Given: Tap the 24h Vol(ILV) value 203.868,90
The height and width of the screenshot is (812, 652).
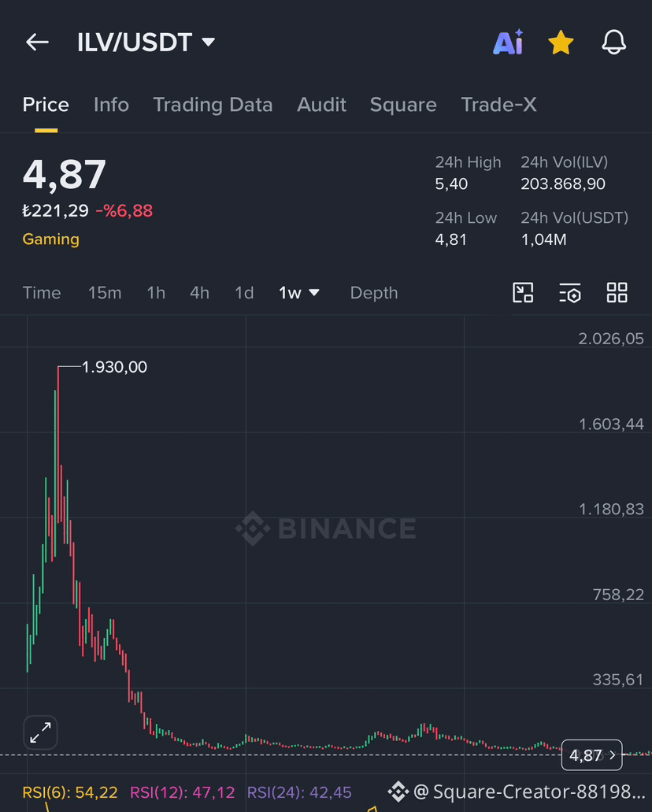Looking at the screenshot, I should (x=563, y=184).
